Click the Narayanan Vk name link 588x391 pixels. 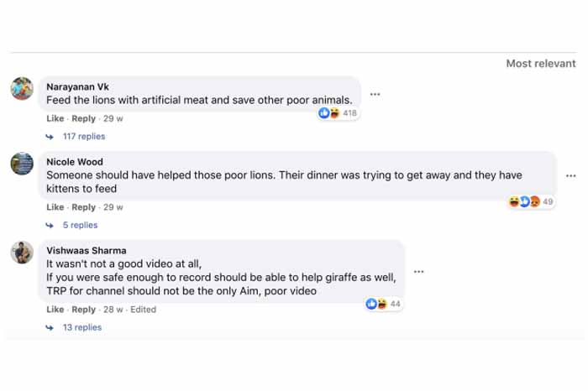[77, 86]
